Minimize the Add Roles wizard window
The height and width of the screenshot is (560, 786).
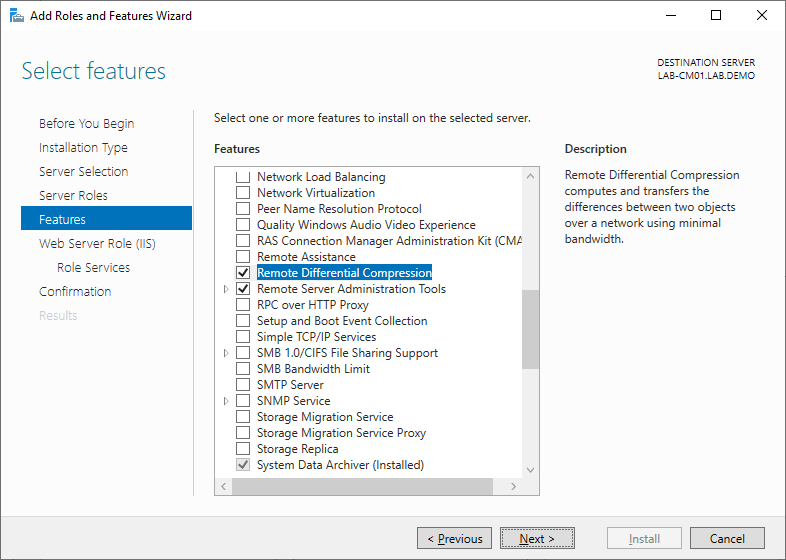click(670, 16)
